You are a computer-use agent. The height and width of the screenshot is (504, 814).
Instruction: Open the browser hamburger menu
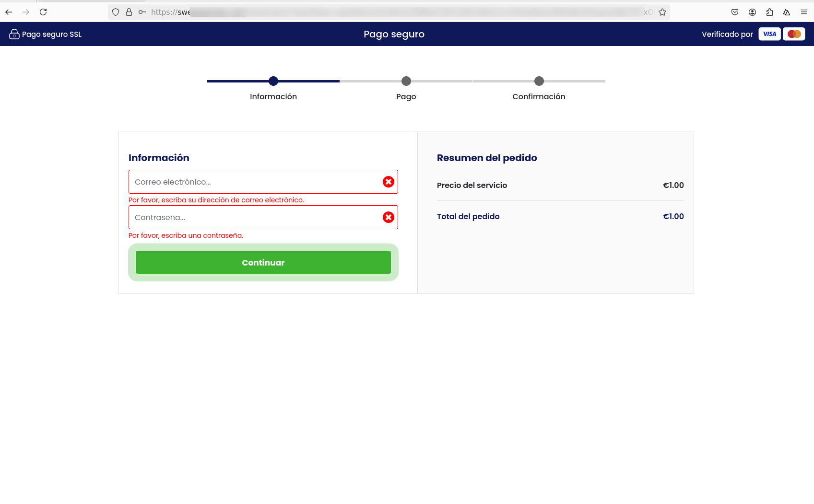(x=804, y=12)
